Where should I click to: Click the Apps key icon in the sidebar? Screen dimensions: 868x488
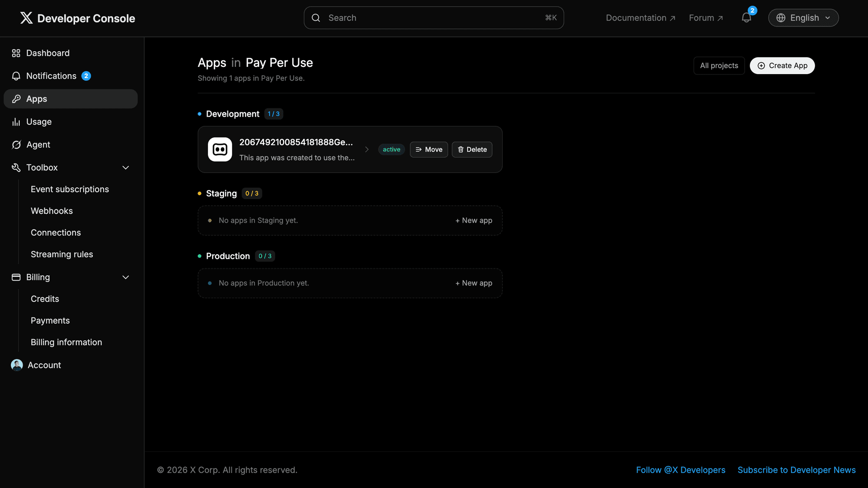[16, 99]
